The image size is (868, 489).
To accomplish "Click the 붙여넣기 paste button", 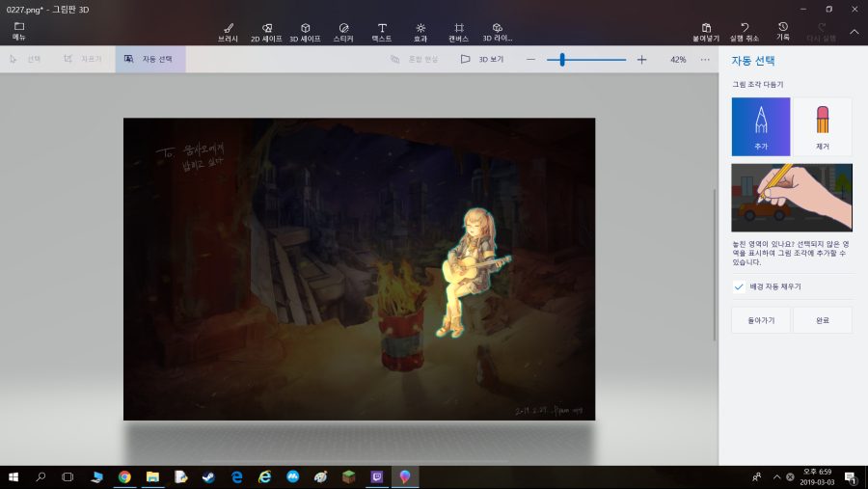I will pos(706,33).
